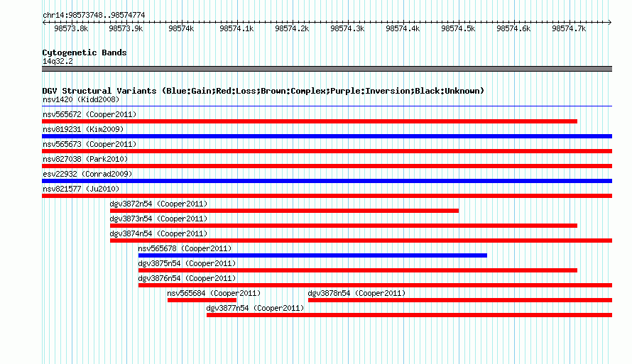Select the red bar of dgv3876n54

375,285
